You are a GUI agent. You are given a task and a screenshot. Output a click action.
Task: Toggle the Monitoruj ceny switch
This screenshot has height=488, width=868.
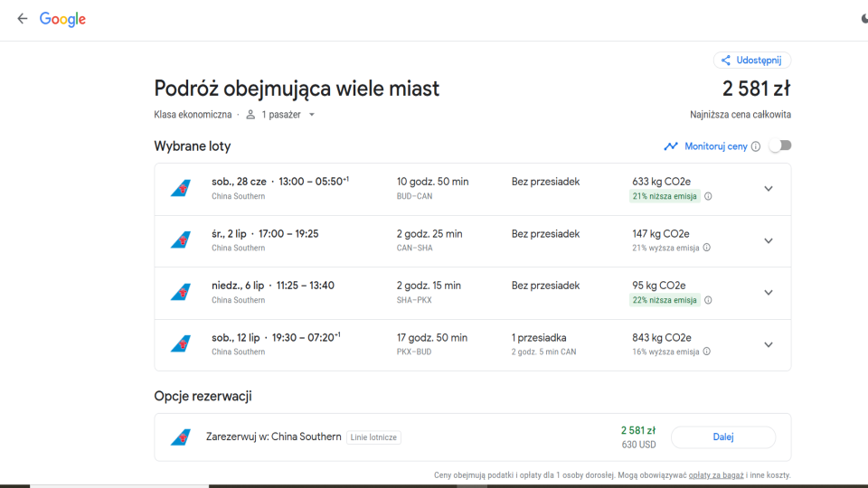point(780,146)
